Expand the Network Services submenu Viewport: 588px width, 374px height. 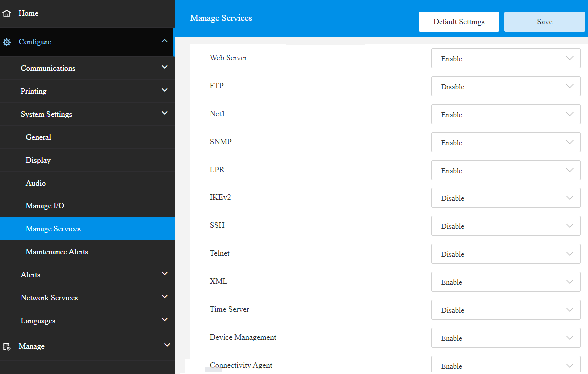click(x=165, y=297)
